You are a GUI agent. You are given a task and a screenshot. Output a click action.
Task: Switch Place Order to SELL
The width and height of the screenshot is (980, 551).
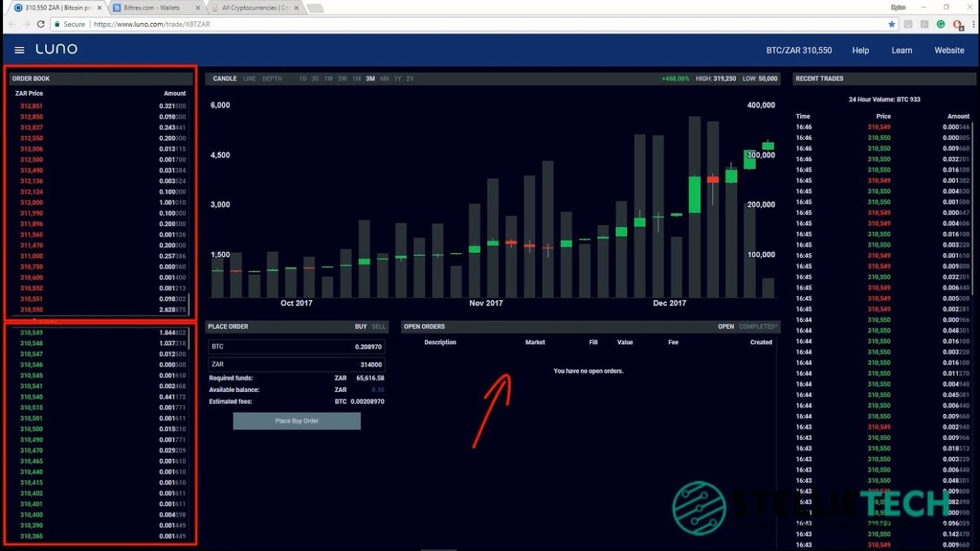click(378, 327)
